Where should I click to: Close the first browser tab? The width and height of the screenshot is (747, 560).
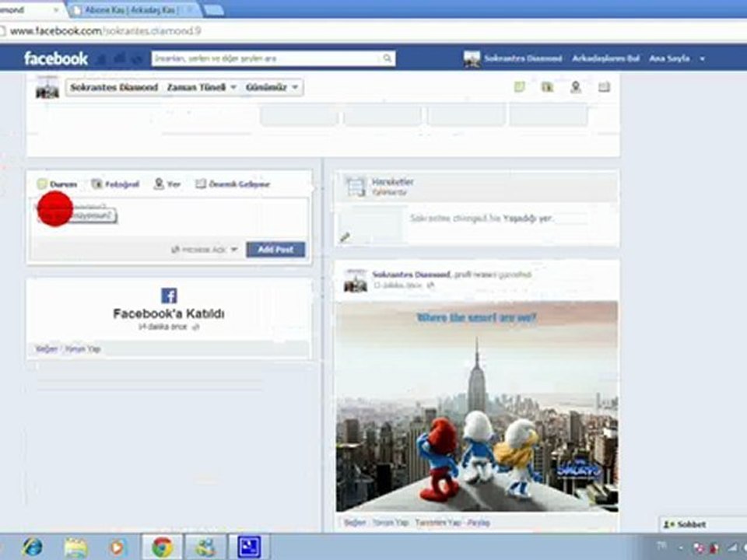[x=56, y=9]
